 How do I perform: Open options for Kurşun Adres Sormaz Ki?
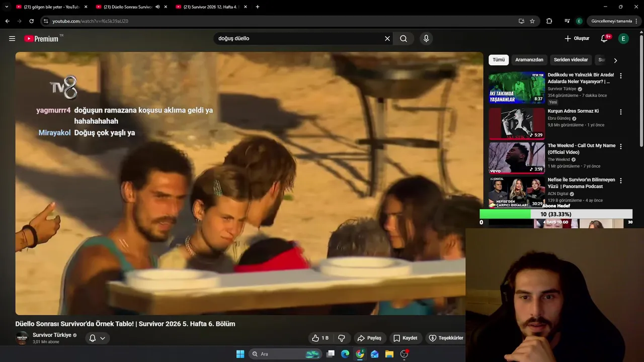[620, 112]
